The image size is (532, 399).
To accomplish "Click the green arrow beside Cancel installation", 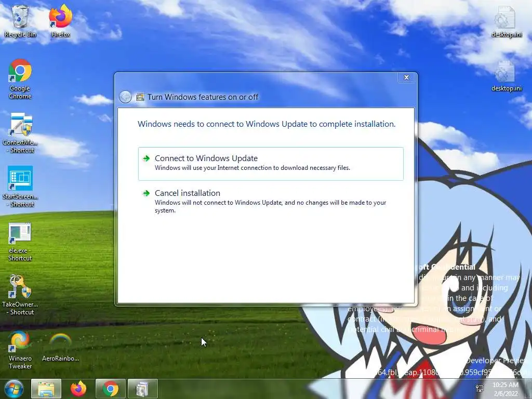I will click(x=146, y=193).
